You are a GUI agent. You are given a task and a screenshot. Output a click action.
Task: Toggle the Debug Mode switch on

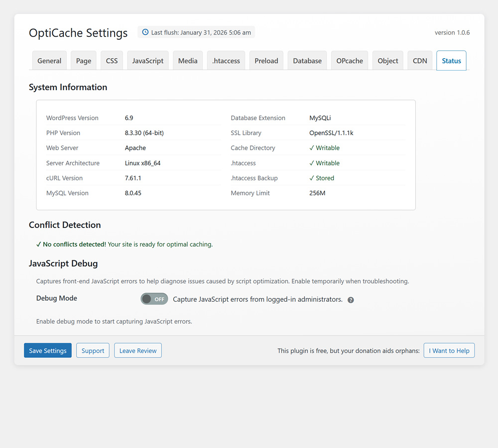(154, 299)
